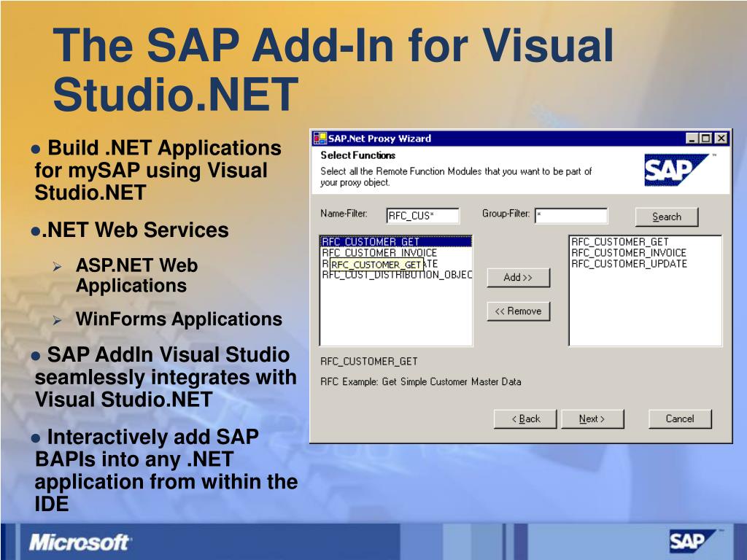
Task: Click the slide title 'The SAP Add-In for Visual Studio.NET'
Action: click(333, 69)
